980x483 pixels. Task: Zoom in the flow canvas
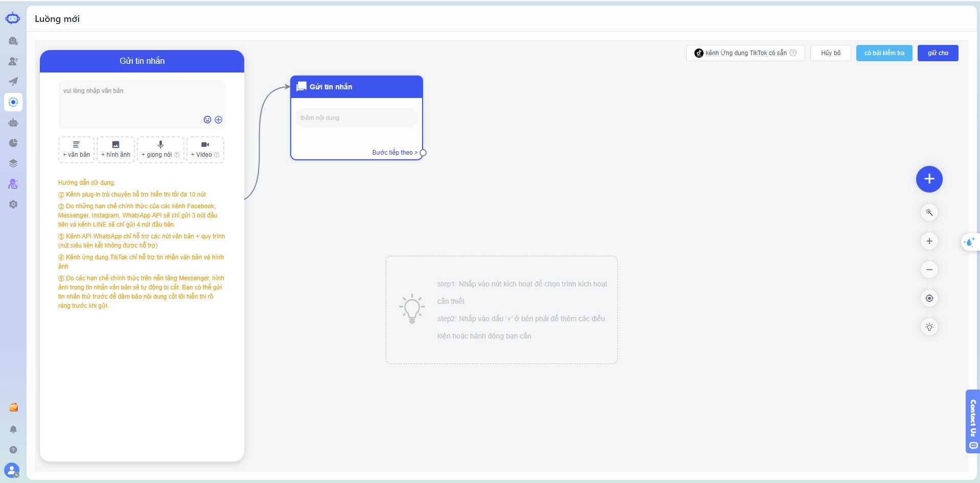coord(929,241)
